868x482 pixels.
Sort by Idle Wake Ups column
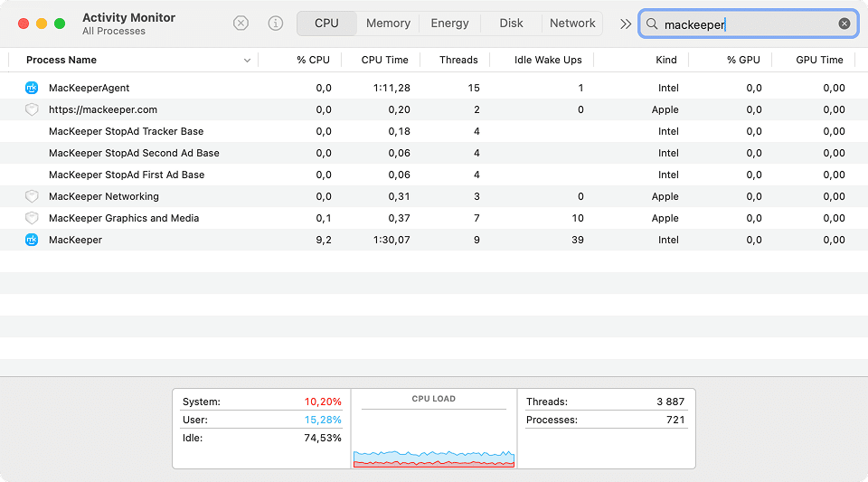pos(548,60)
